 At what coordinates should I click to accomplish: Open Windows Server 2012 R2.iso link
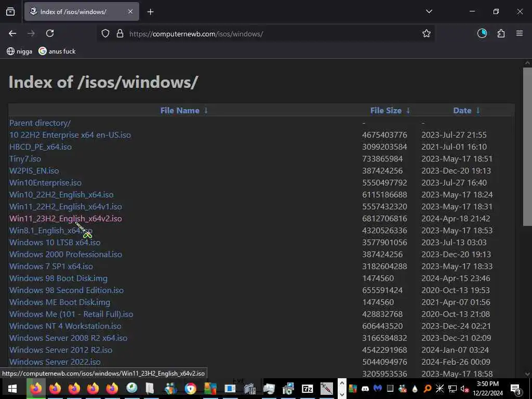tap(61, 350)
